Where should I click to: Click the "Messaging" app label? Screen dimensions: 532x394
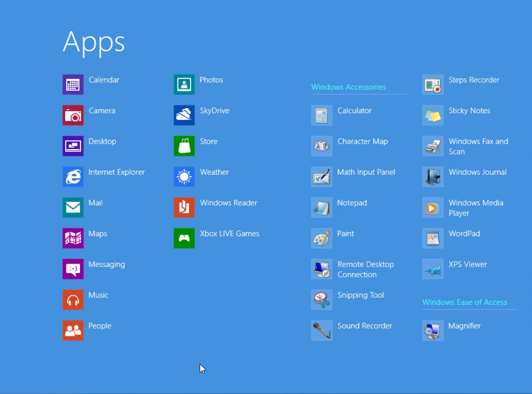click(x=107, y=265)
